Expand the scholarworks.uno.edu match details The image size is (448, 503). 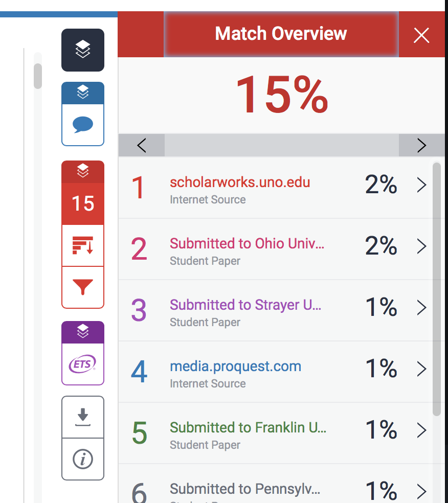(421, 186)
